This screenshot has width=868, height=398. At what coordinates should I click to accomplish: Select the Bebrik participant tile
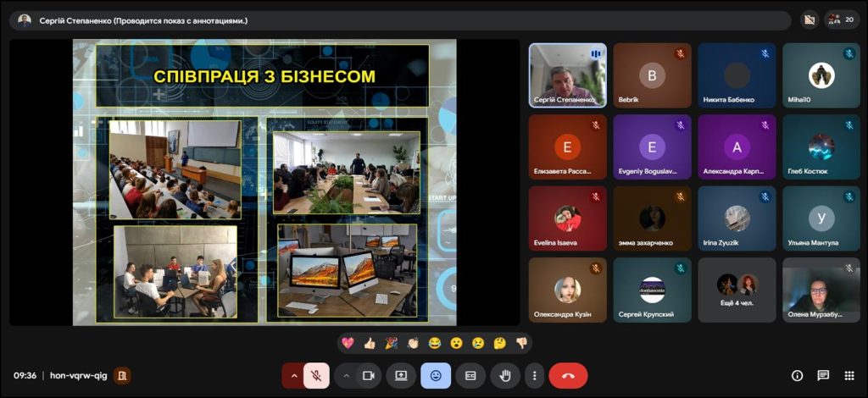click(652, 75)
